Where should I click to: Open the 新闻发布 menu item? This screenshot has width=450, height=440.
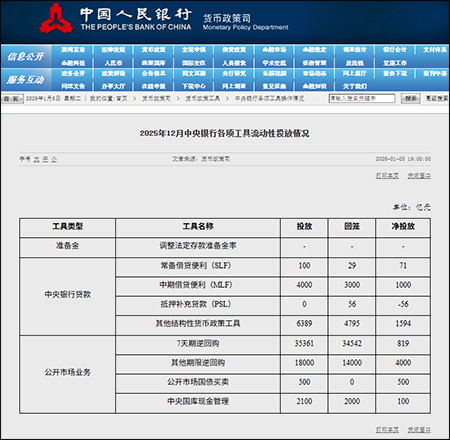73,50
